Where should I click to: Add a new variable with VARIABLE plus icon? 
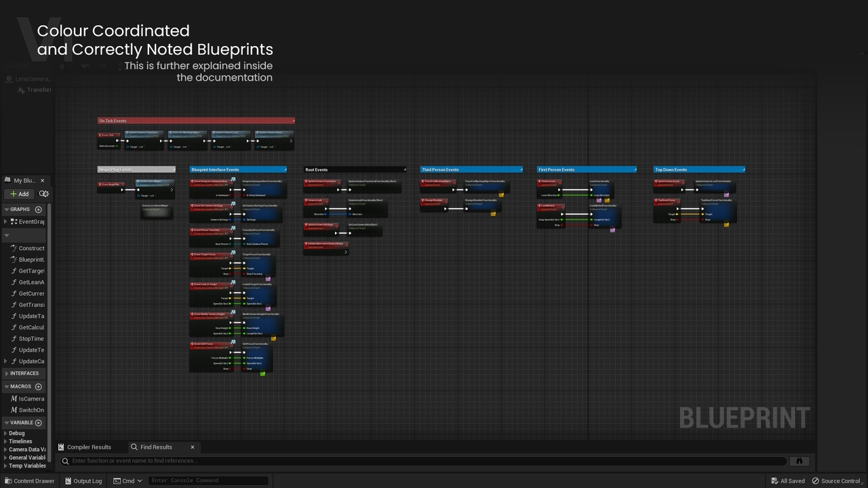[x=38, y=422]
